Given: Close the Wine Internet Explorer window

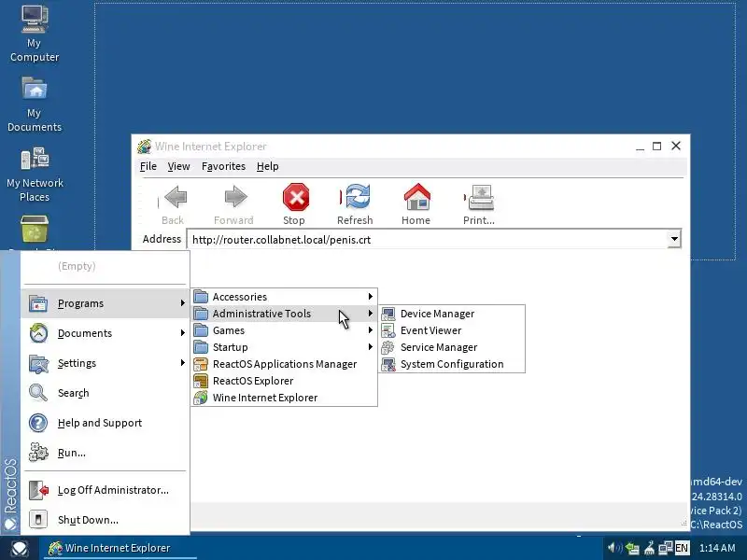Looking at the screenshot, I should pyautogui.click(x=676, y=146).
